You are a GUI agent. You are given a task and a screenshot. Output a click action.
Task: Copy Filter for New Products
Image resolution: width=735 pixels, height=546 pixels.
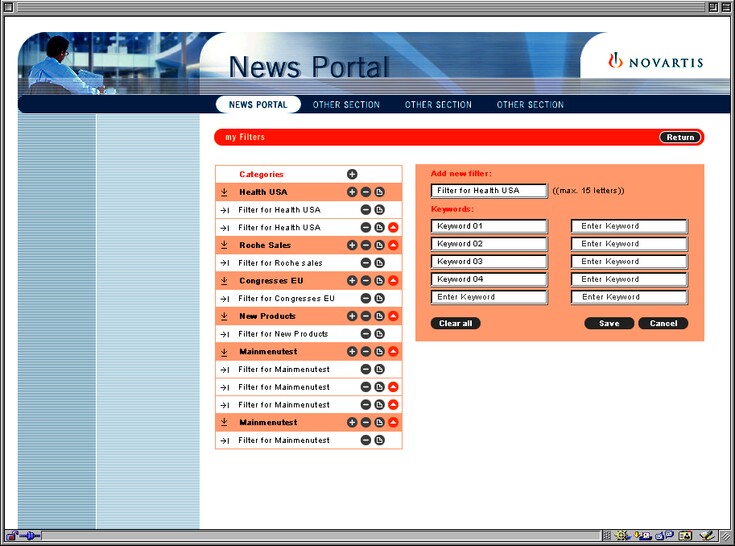pyautogui.click(x=379, y=334)
